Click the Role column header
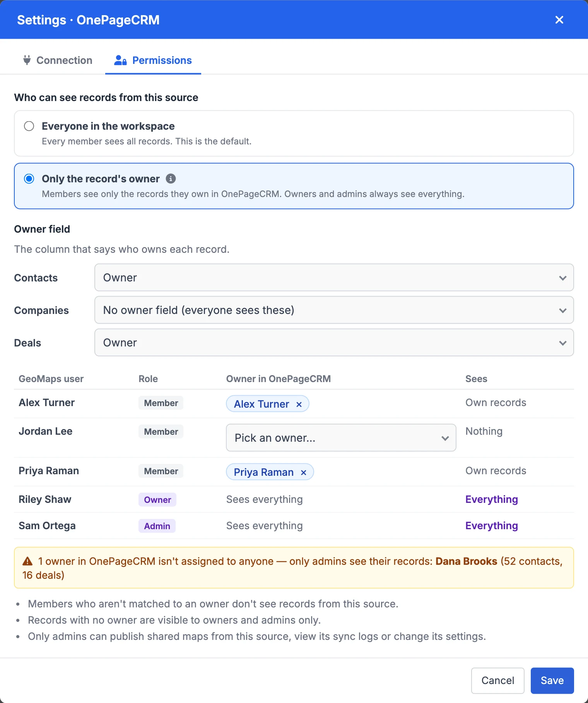Image resolution: width=588 pixels, height=703 pixels. pos(148,379)
